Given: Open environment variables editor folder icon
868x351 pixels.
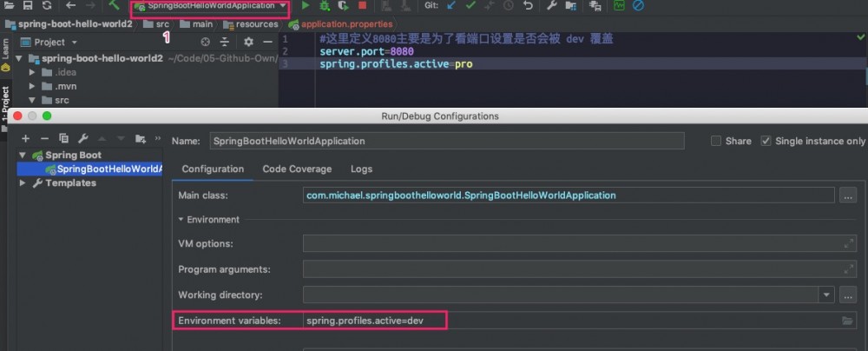Looking at the screenshot, I should (x=847, y=321).
